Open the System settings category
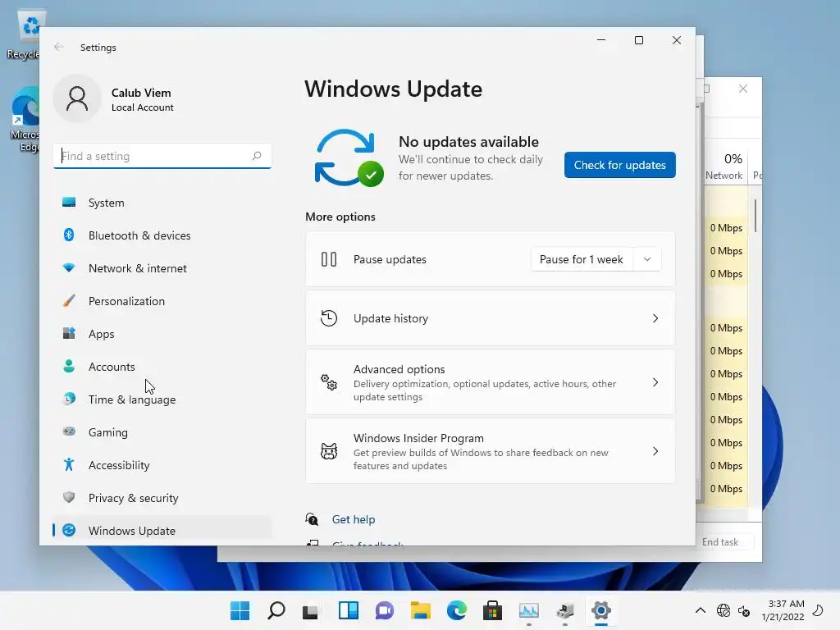Viewport: 840px width, 630px height. [x=162, y=203]
